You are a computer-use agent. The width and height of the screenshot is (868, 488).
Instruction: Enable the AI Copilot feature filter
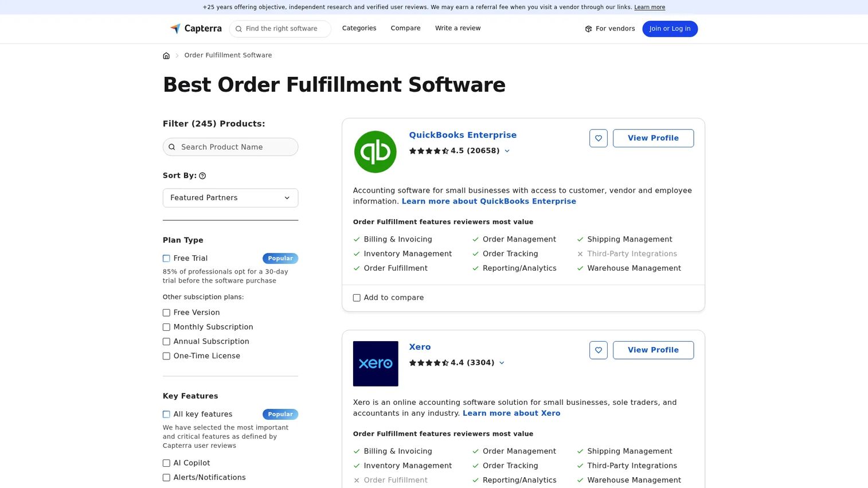coord(166,463)
